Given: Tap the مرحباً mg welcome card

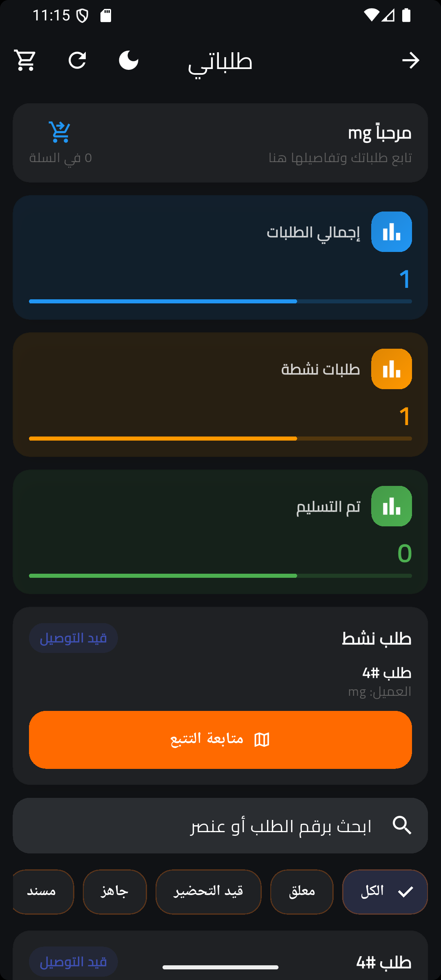Looking at the screenshot, I should [x=220, y=143].
